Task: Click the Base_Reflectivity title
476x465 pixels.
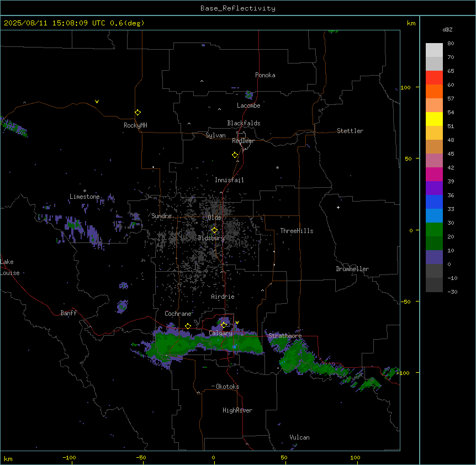Action: 237,8
